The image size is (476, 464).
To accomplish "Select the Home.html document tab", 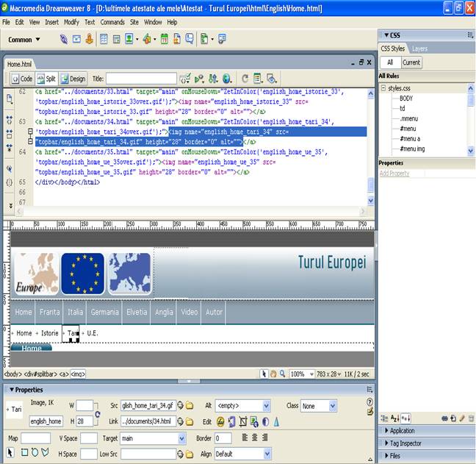I will [19, 64].
